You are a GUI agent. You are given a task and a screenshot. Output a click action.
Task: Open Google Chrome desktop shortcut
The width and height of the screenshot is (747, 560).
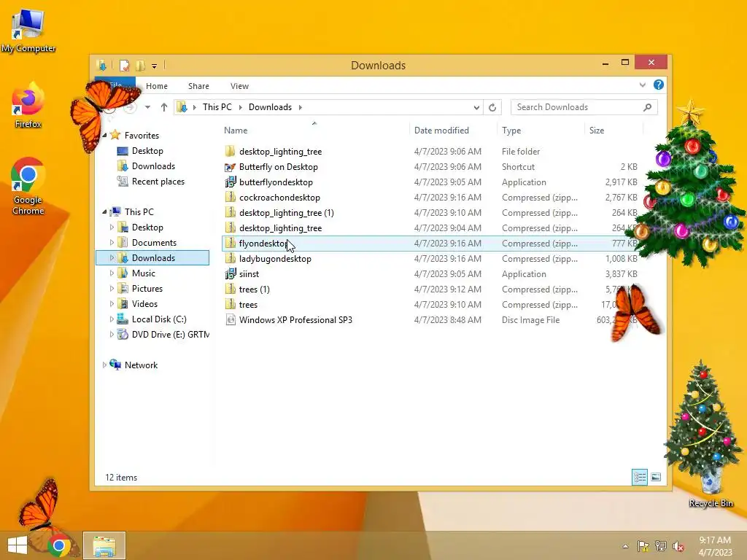28,186
